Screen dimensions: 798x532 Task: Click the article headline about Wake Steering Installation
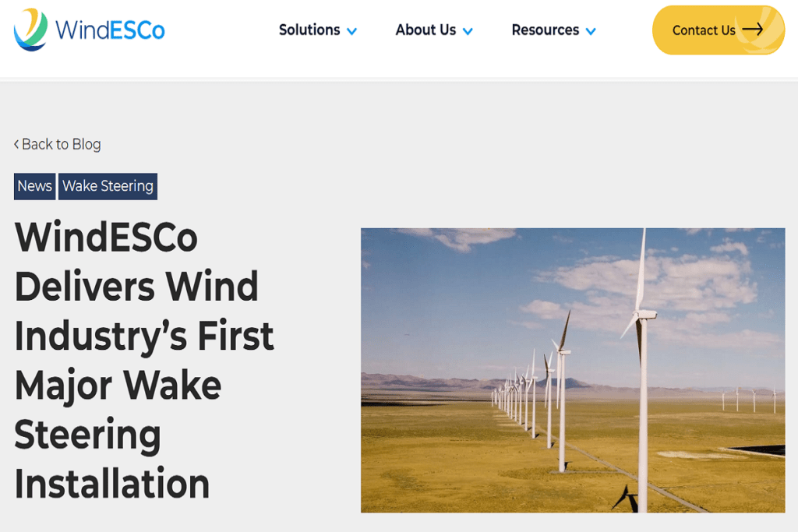tap(144, 360)
